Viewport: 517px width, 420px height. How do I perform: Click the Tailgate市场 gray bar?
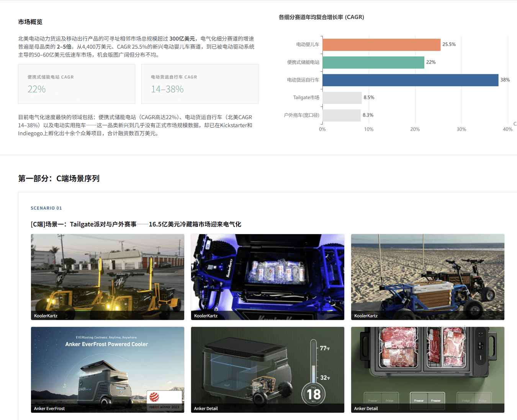click(342, 97)
